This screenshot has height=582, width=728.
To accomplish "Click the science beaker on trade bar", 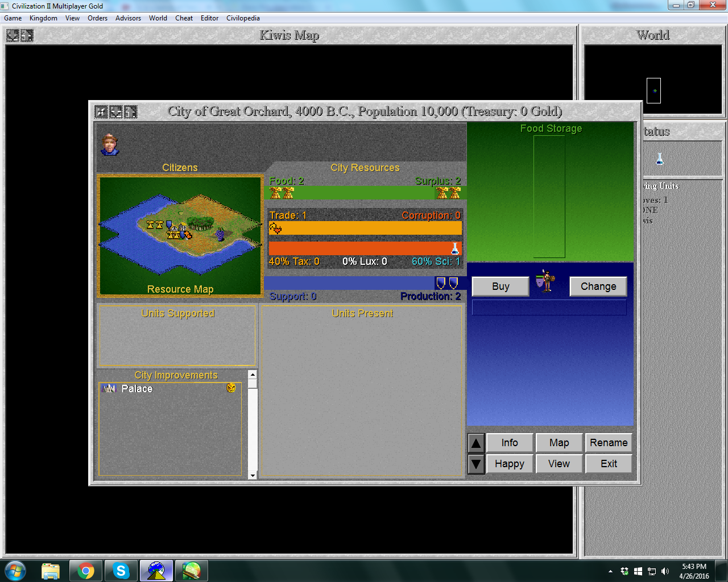I will (x=455, y=248).
